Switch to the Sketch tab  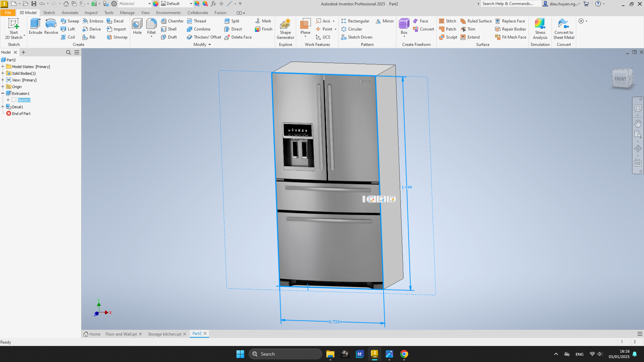49,12
